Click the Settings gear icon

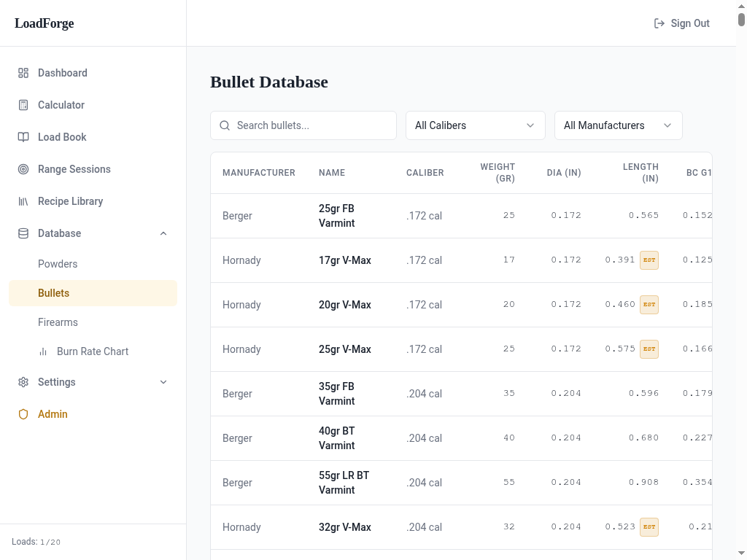23,382
